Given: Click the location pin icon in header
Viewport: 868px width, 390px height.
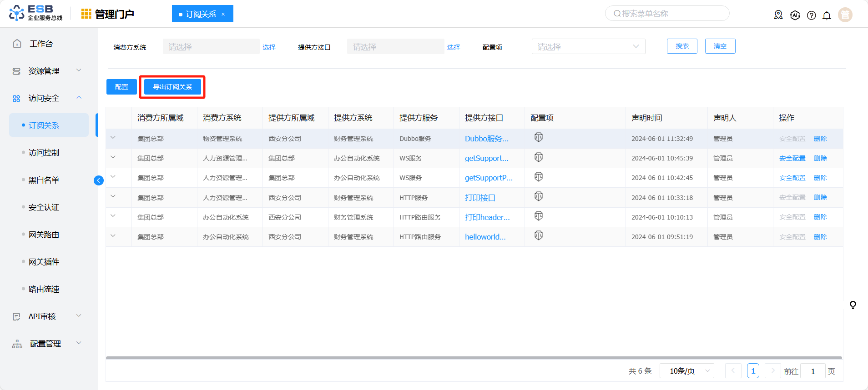Looking at the screenshot, I should 778,15.
